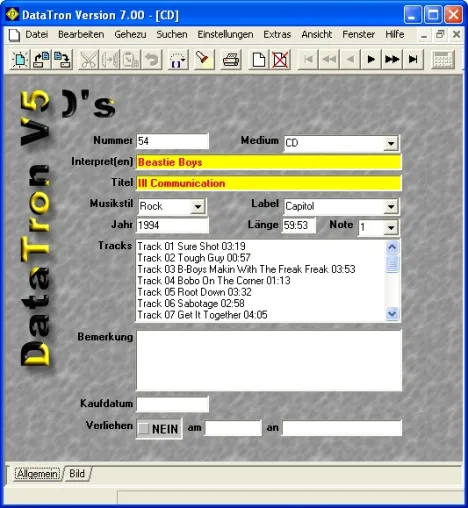
Task: Select 'Track 04 Bobo On The Corner' line
Action: click(x=214, y=281)
